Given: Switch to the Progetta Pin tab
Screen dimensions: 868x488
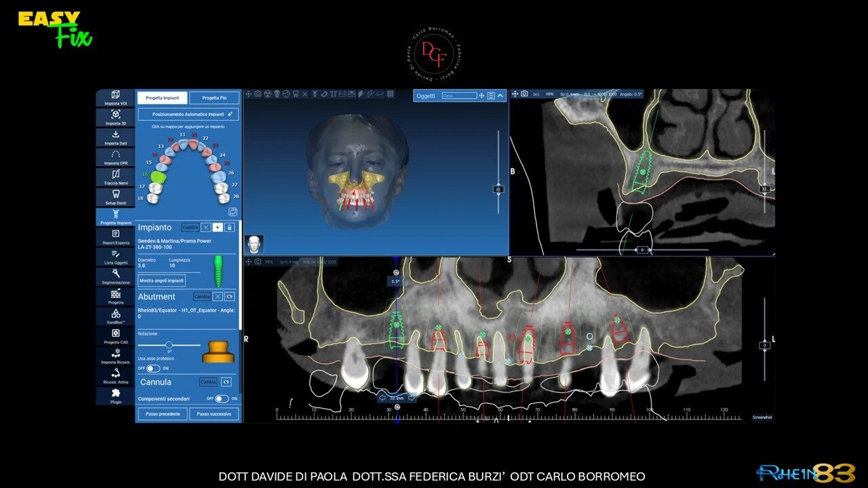Looking at the screenshot, I should click(214, 98).
